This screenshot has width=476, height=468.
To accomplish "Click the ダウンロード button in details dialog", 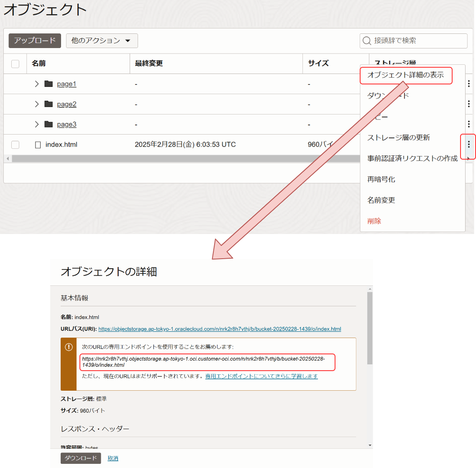I will (81, 458).
